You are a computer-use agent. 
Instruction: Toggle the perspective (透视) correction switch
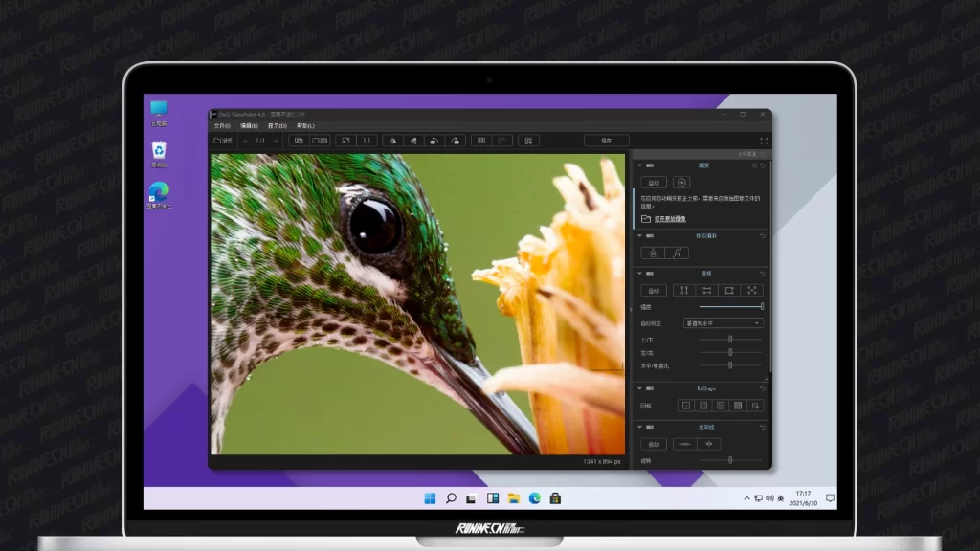click(651, 273)
